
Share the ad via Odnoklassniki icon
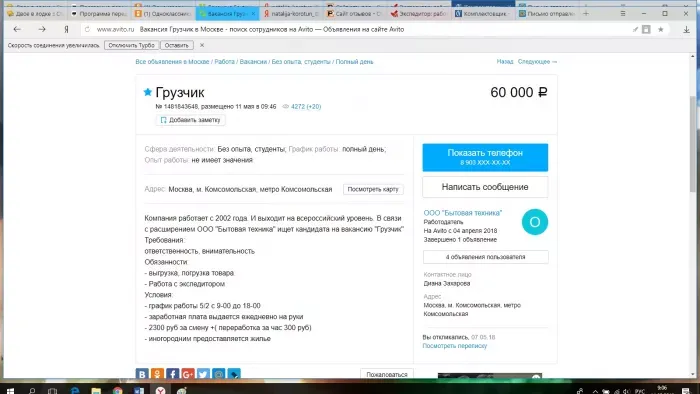click(x=157, y=373)
